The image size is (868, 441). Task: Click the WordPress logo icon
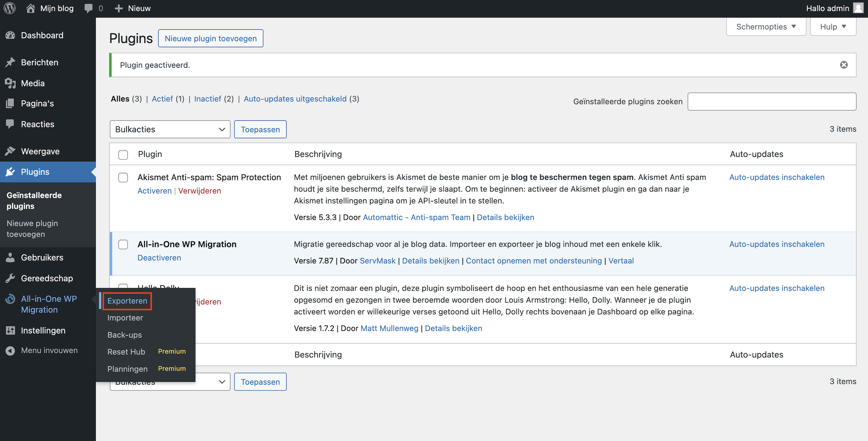9,8
